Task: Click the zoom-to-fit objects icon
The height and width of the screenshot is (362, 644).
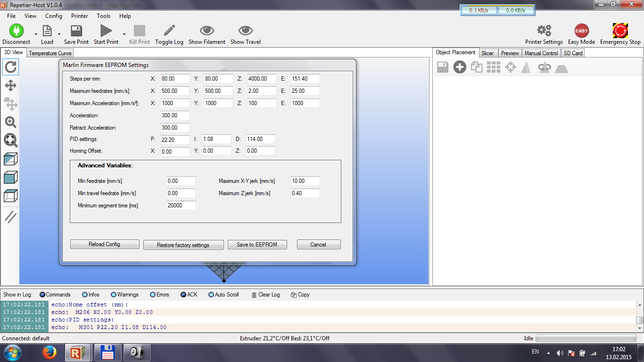Action: pos(10,140)
